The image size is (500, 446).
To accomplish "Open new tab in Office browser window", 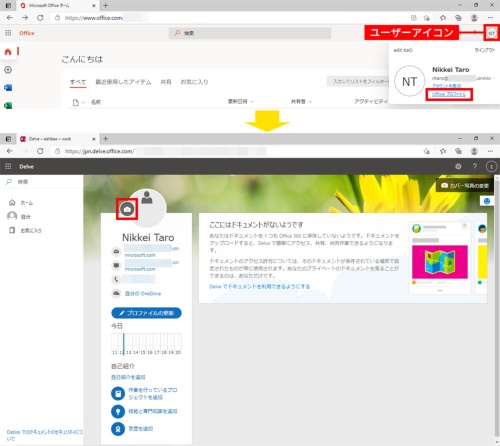I will 106,5.
